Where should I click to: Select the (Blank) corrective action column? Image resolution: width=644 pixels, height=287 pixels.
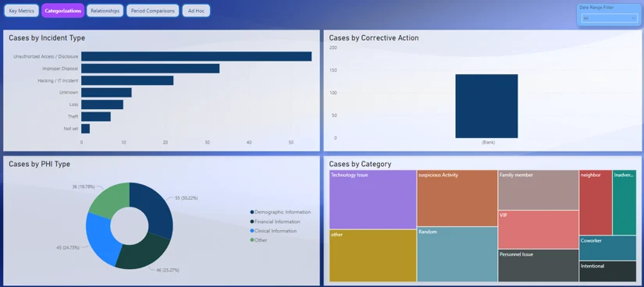click(486, 106)
